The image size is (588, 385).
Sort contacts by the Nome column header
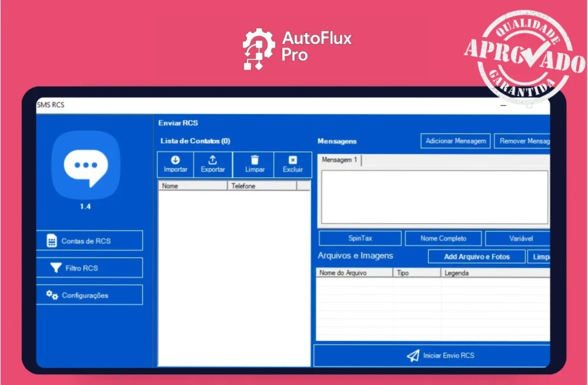[x=193, y=186]
